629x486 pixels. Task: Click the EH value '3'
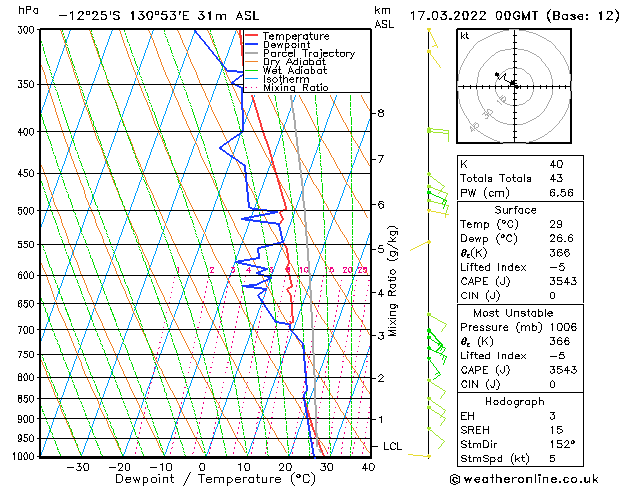point(553,416)
